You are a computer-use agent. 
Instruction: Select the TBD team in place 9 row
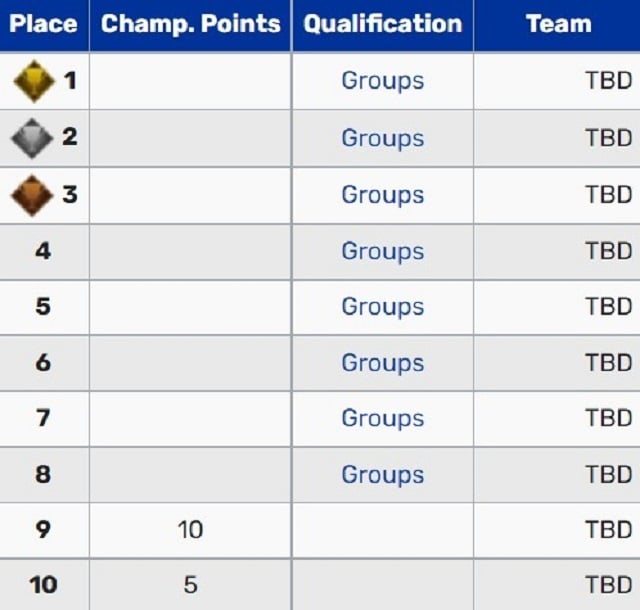point(609,530)
